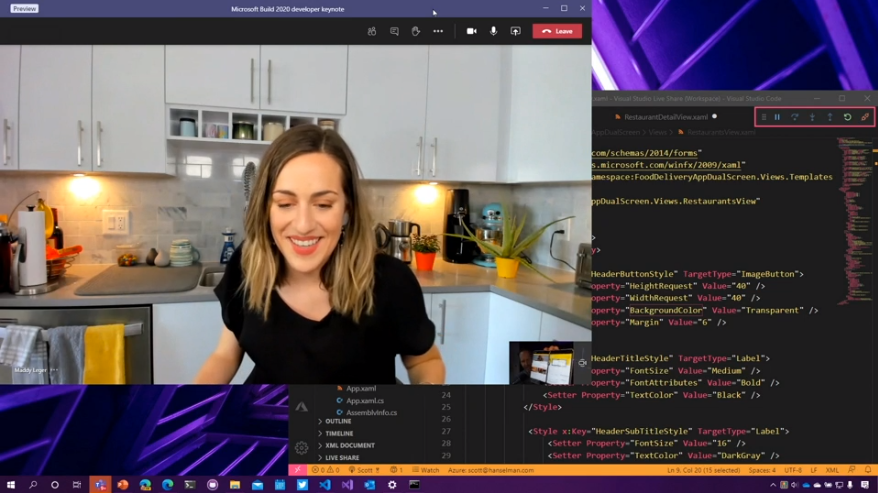Click Ln 9, Col 20 position indicator
878x493 pixels.
[703, 470]
